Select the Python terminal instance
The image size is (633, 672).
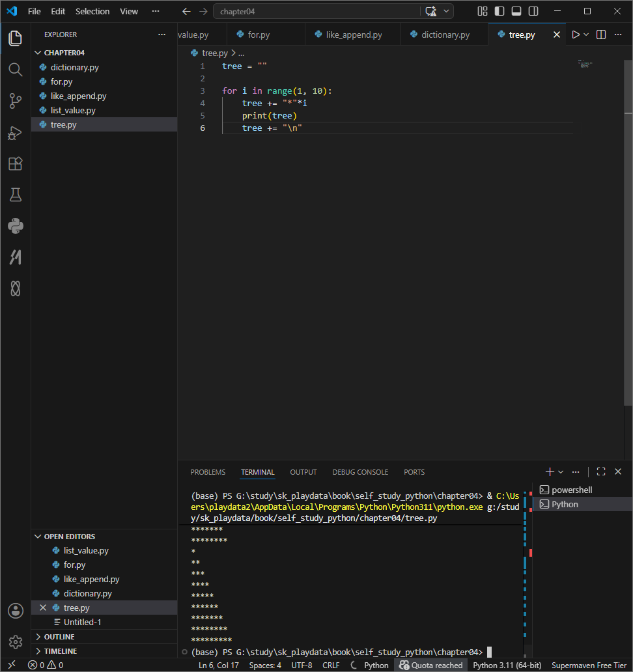583,505
